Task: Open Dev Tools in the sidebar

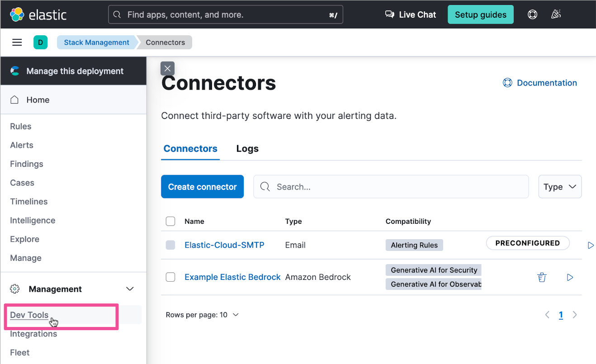Action: [29, 315]
